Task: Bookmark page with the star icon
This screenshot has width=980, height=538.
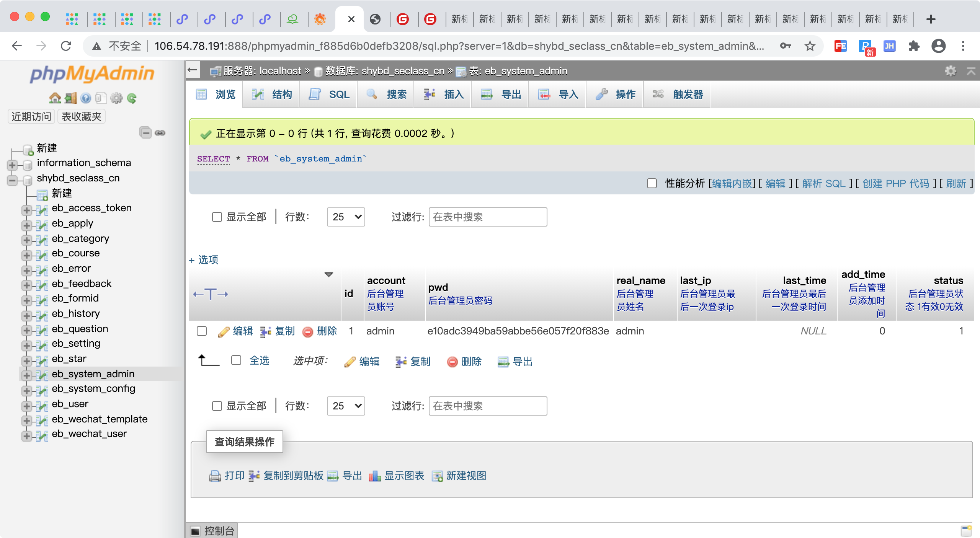Action: coord(810,46)
